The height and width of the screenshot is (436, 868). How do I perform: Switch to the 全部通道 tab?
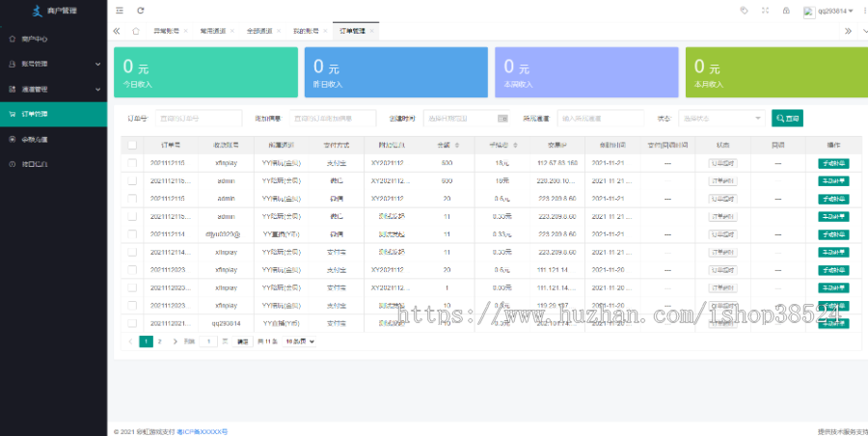click(259, 31)
